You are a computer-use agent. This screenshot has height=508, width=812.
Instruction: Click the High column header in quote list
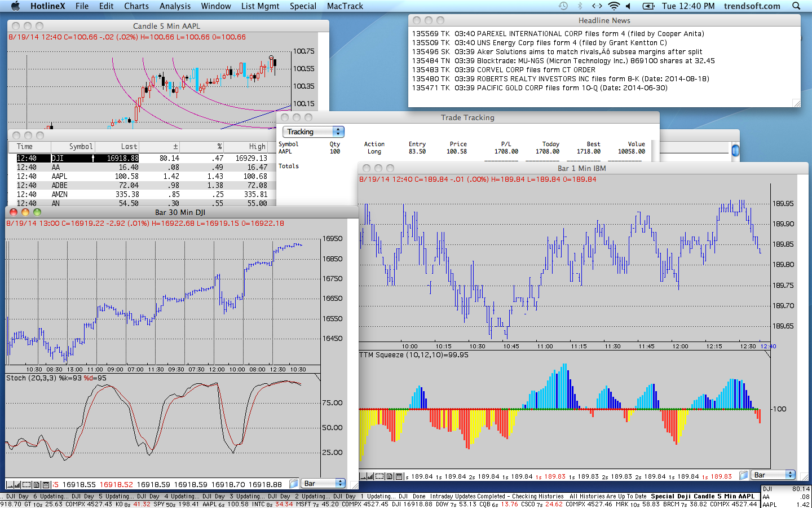point(246,147)
